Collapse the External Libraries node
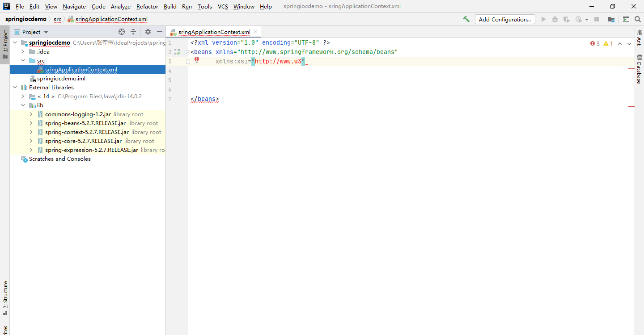Screen dimensions: 644x335 [x=15, y=88]
